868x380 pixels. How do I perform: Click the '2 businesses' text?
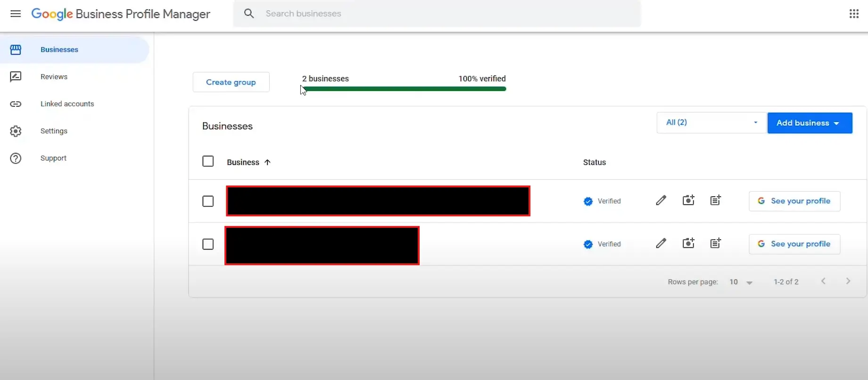coord(325,79)
